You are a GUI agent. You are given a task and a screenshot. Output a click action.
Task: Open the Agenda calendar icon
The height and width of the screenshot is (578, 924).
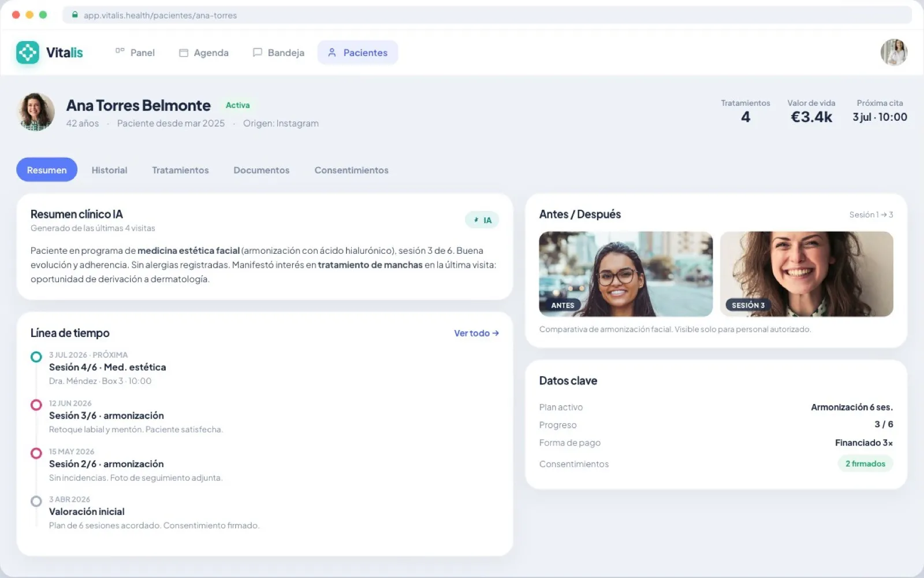(184, 53)
